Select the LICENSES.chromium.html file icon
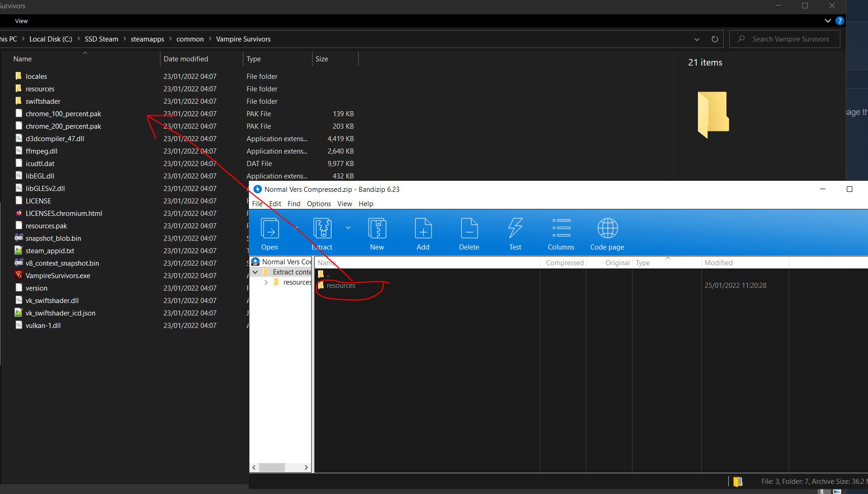The width and height of the screenshot is (868, 494). [18, 213]
